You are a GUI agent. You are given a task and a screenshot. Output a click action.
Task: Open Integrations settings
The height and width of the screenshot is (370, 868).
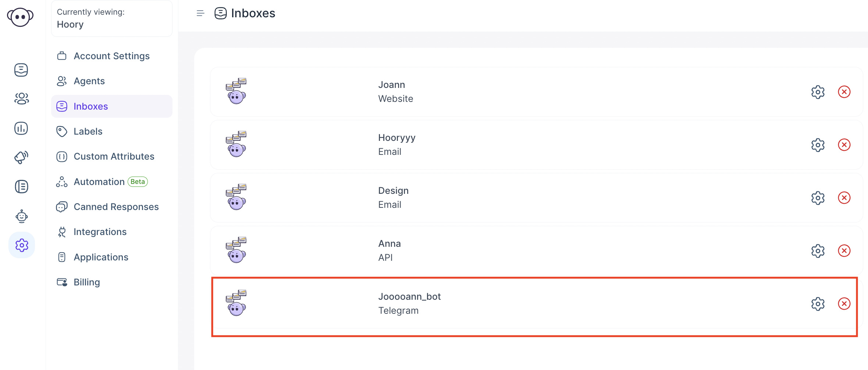(x=112, y=232)
